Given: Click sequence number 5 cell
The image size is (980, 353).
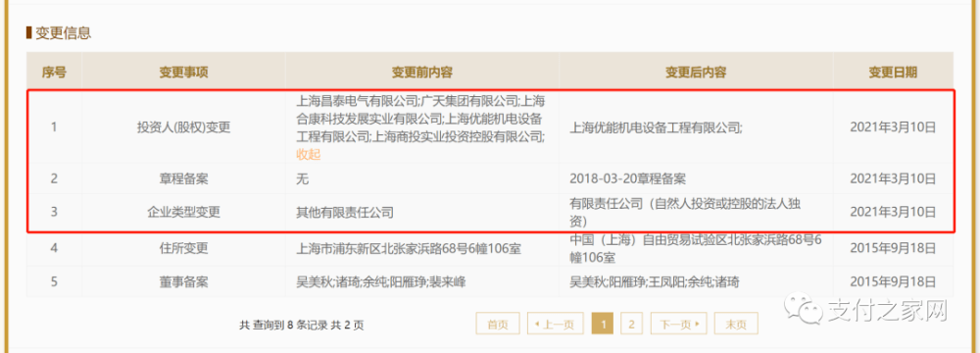Looking at the screenshot, I should (54, 282).
